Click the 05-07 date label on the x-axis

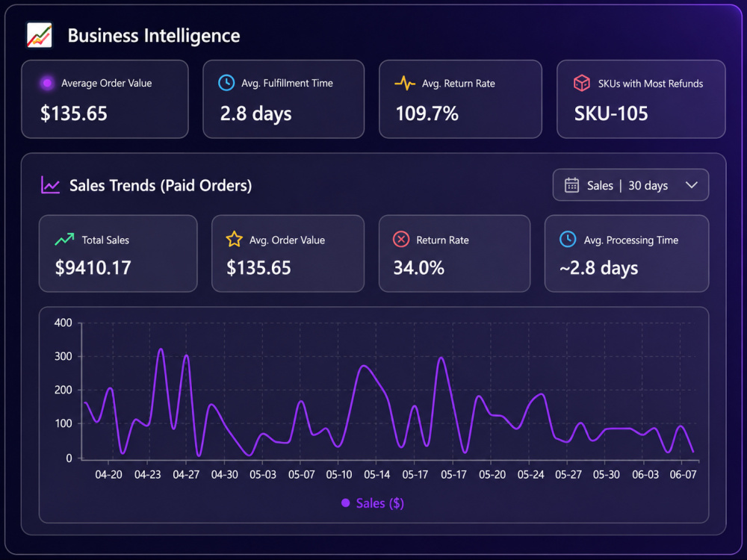click(302, 475)
